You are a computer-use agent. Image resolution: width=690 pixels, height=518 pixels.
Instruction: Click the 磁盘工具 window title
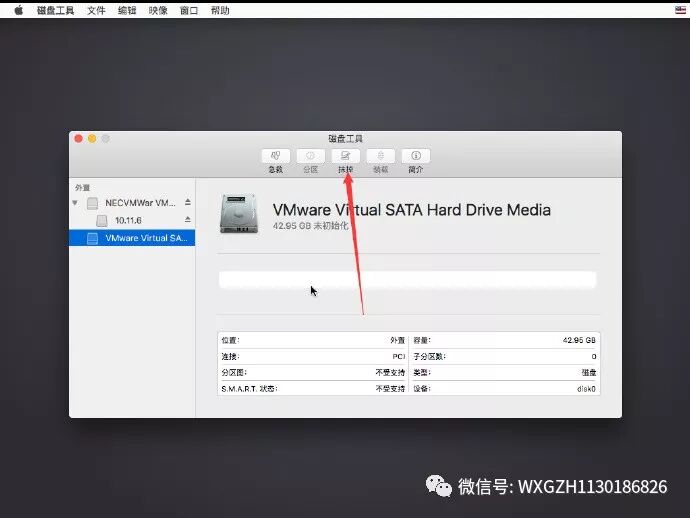tap(345, 139)
